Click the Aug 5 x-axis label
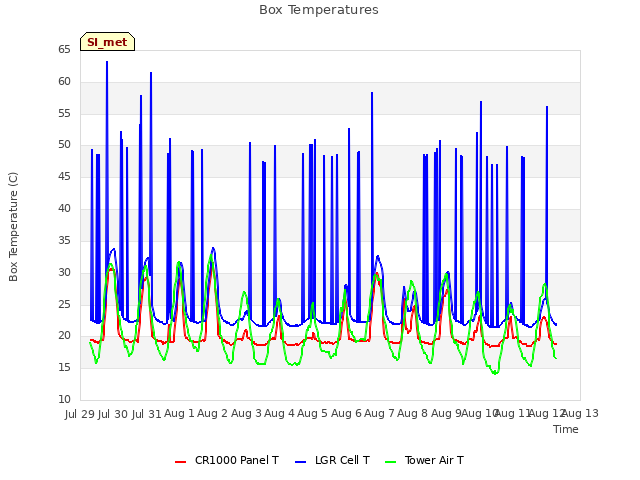The width and height of the screenshot is (640, 480). (313, 414)
